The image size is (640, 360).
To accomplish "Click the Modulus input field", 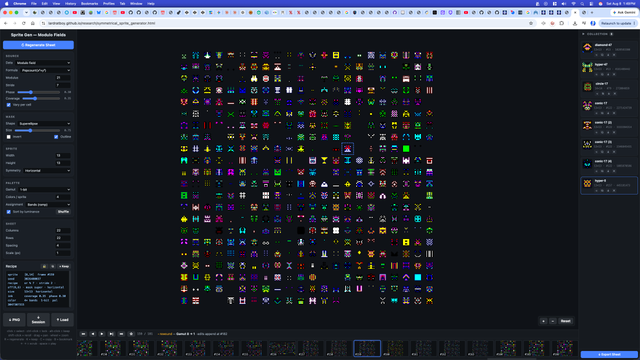I will pos(63,78).
